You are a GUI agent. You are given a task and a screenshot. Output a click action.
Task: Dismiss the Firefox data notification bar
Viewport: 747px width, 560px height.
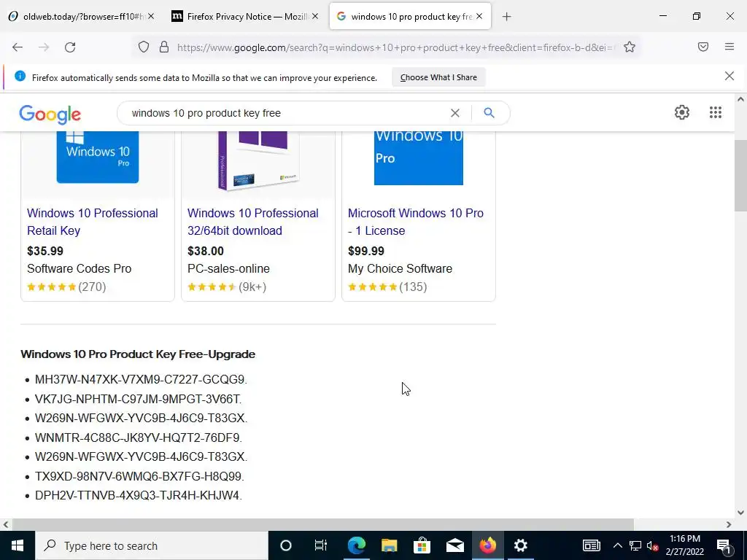click(729, 76)
